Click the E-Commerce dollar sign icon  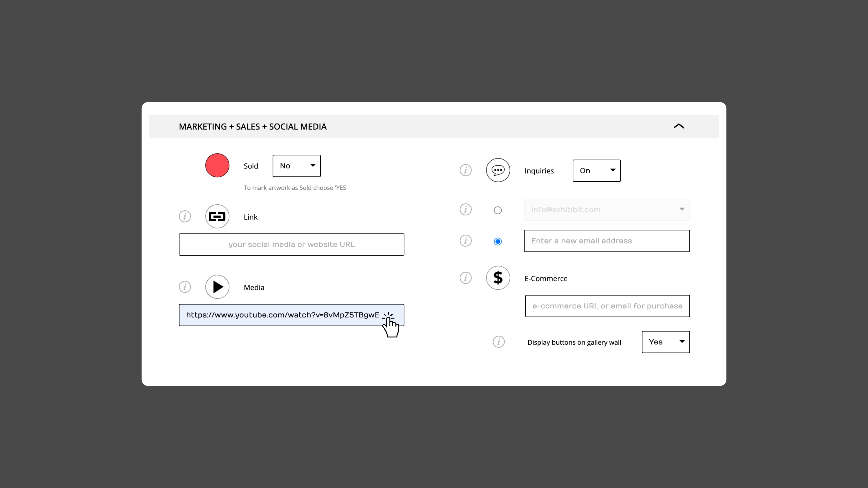pyautogui.click(x=498, y=278)
